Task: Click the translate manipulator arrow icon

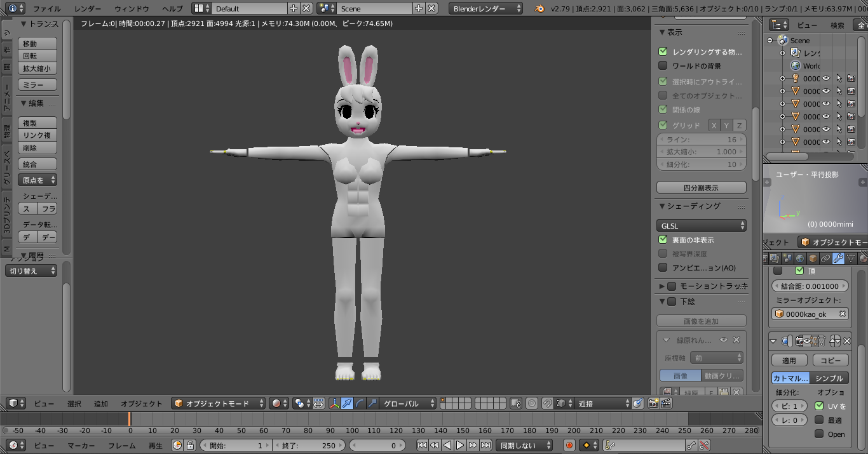Action: coord(347,403)
